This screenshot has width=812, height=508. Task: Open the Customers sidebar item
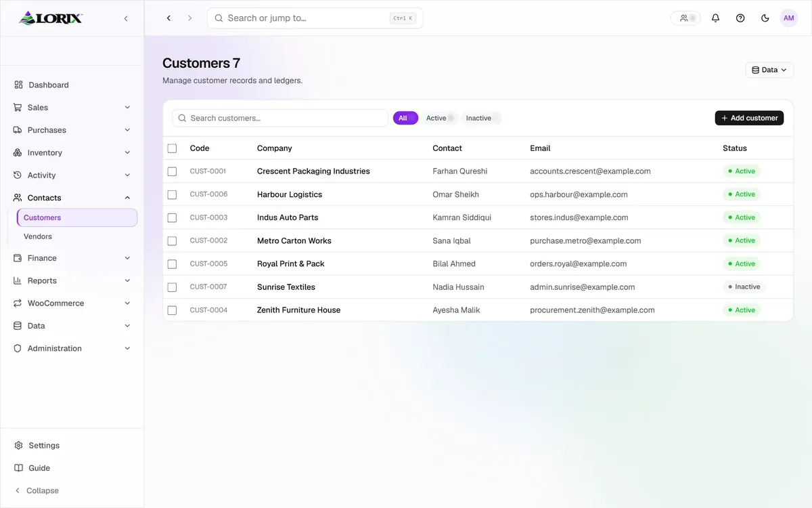tap(77, 217)
